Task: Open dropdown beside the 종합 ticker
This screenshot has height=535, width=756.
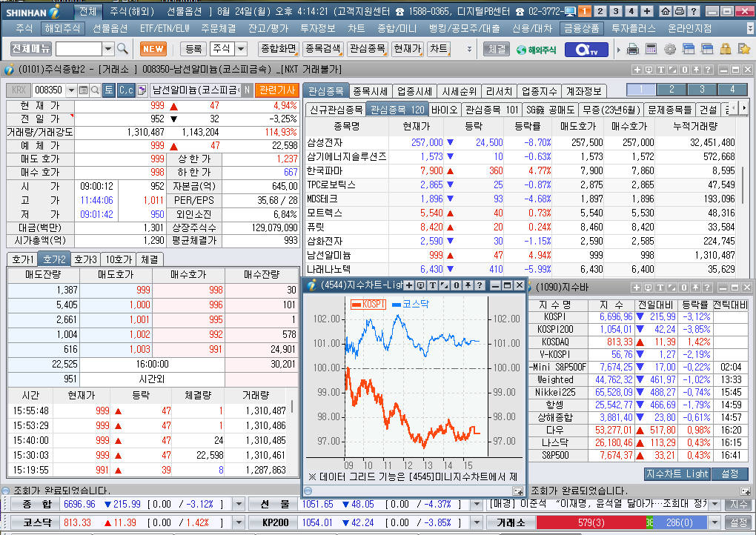Action: pos(239,504)
